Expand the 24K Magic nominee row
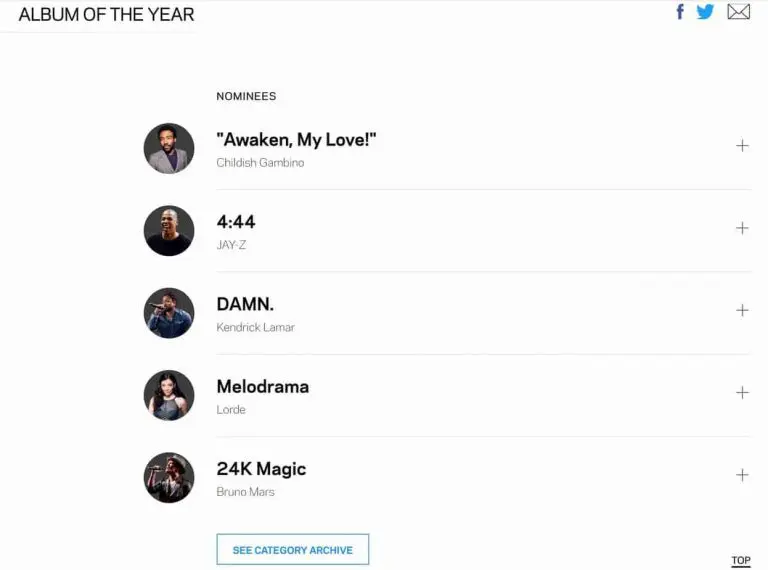Viewport: 768px width, 570px height. pyautogui.click(x=742, y=475)
